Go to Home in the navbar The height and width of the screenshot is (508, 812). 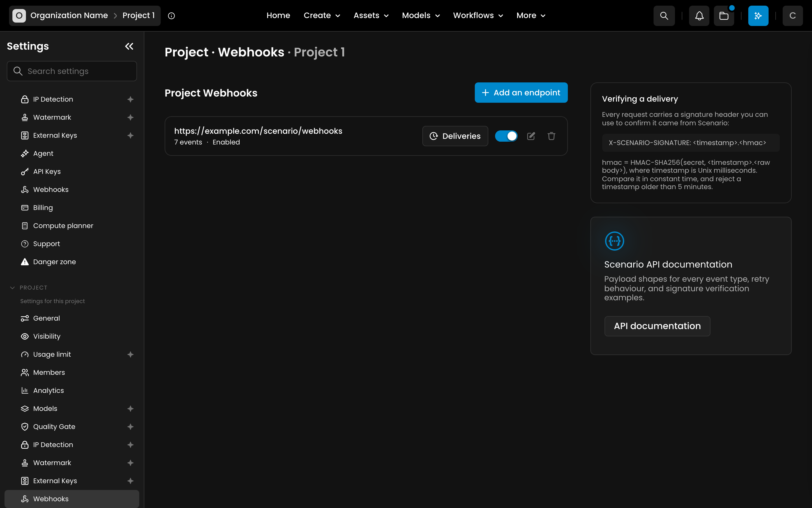point(278,16)
